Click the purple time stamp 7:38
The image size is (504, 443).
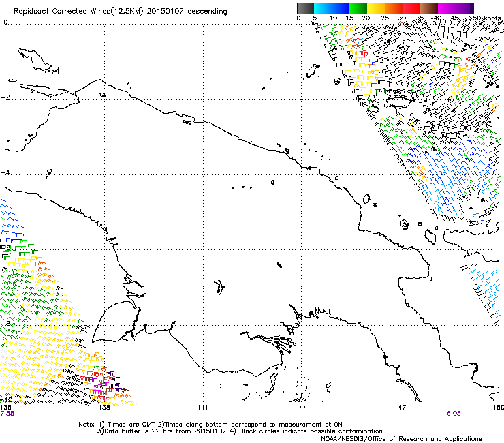point(7,414)
